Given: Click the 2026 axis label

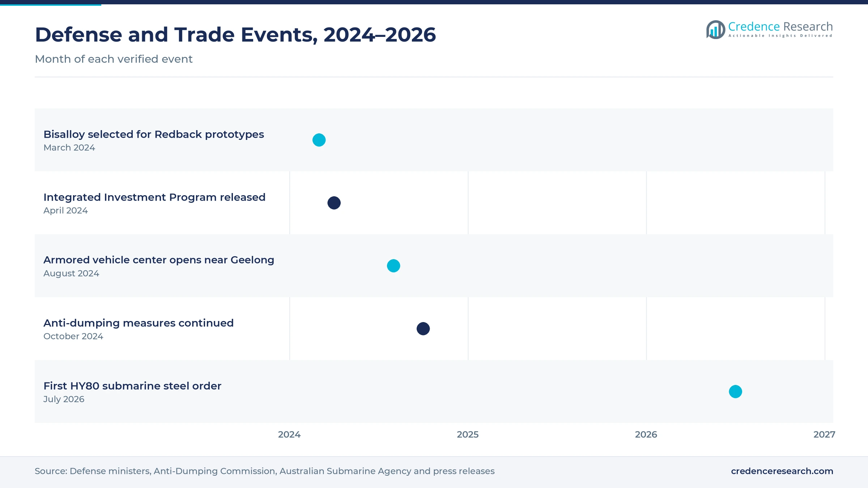Looking at the screenshot, I should [646, 435].
